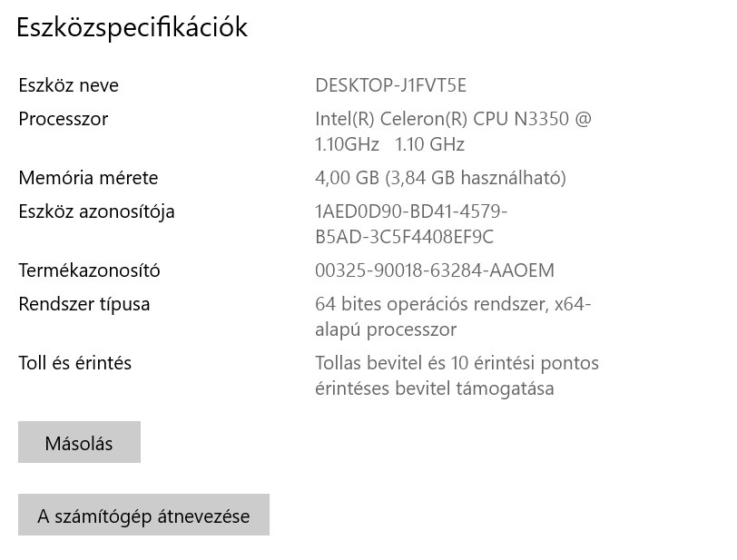Screen dimensions: 737x560
Task: Click the Másolás button
Action: pos(79,443)
